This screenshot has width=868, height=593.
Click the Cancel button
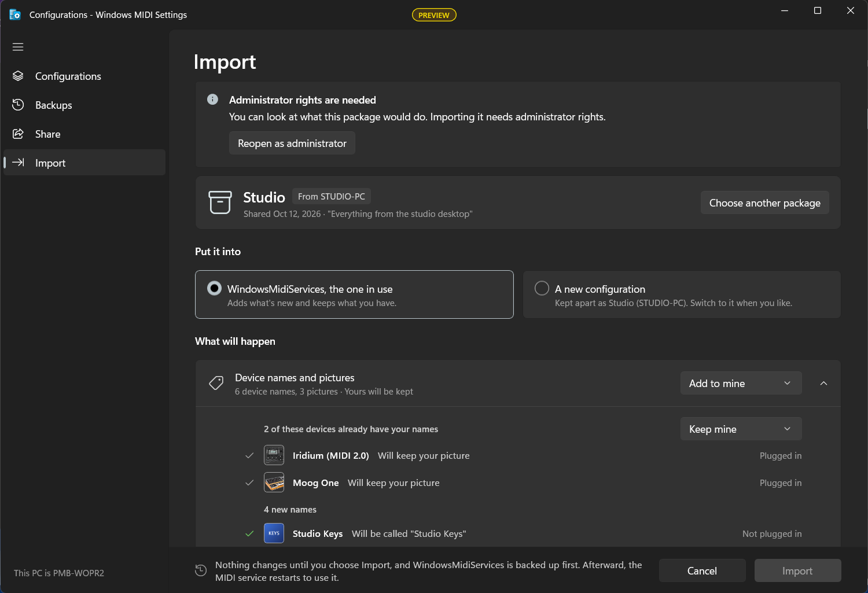702,570
